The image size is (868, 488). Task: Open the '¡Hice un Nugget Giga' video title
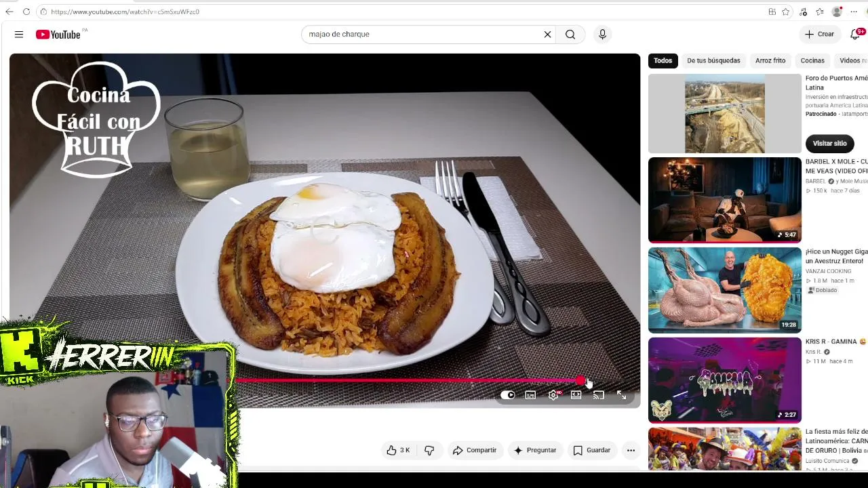pyautogui.click(x=836, y=256)
